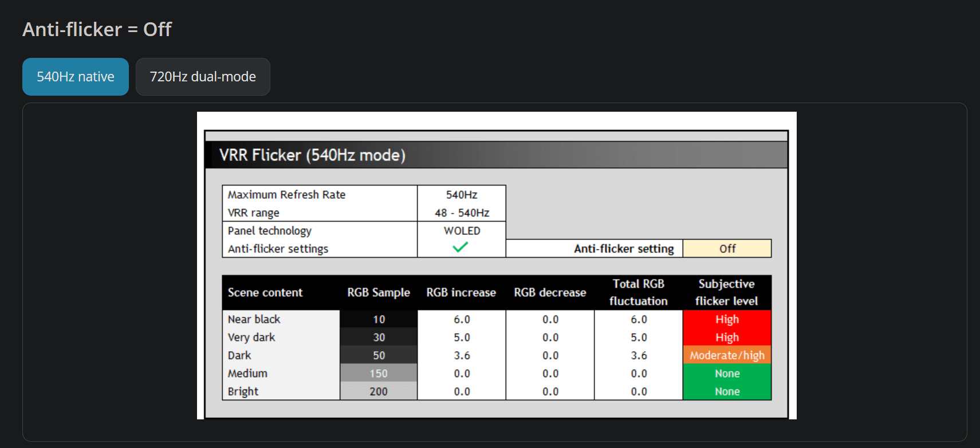Click the Total RGB fluctuation header
980x448 pixels.
pyautogui.click(x=639, y=292)
